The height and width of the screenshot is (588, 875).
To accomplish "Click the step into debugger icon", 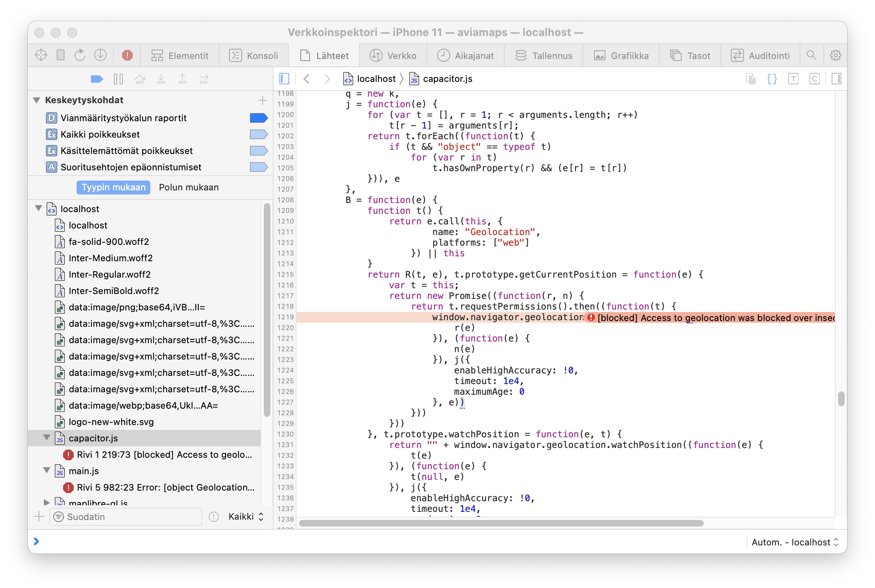I will click(x=161, y=79).
